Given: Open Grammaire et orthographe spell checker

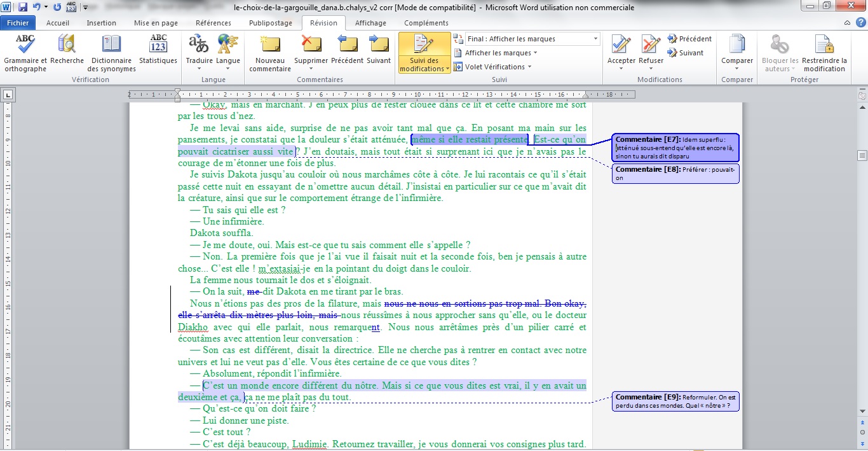Looking at the screenshot, I should tap(25, 46).
